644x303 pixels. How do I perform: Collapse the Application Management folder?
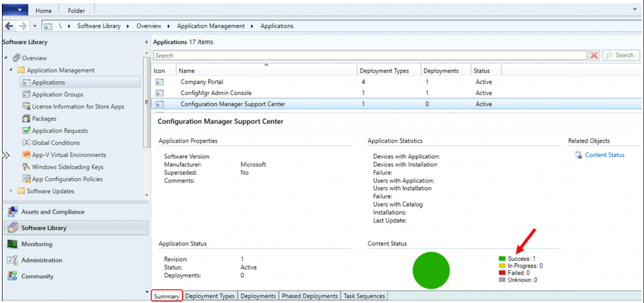(x=11, y=71)
